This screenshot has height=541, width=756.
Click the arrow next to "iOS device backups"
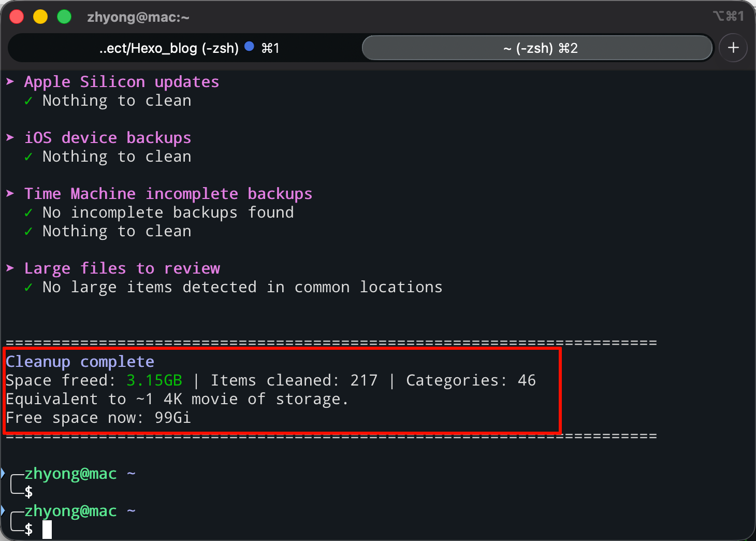(x=10, y=137)
